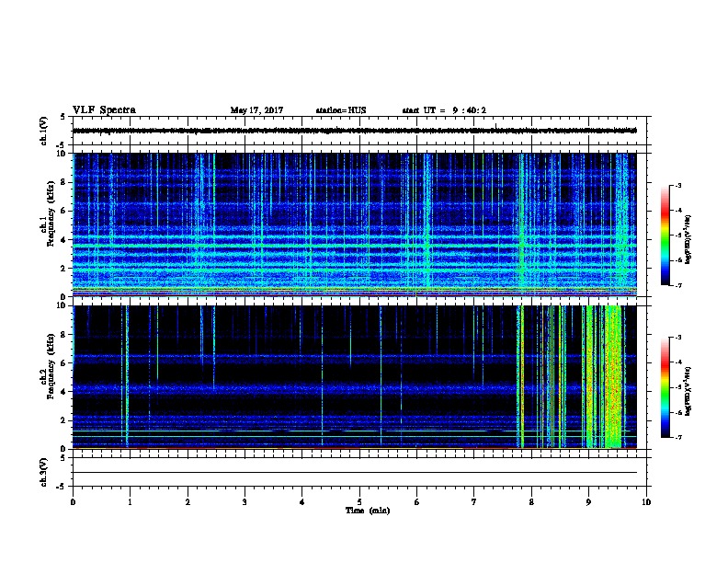This screenshot has width=728, height=563.
Task: Click the "-7" label on ch.2 colorbar
Action: [678, 437]
